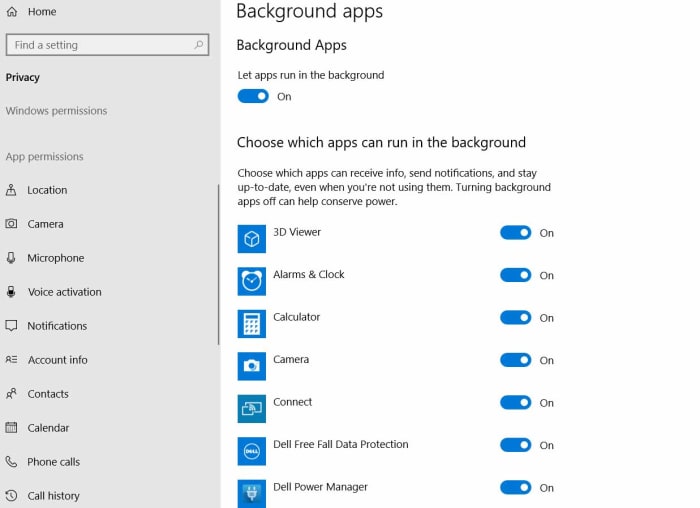Click the Find a setting search box
This screenshot has width=700, height=508.
[100, 45]
